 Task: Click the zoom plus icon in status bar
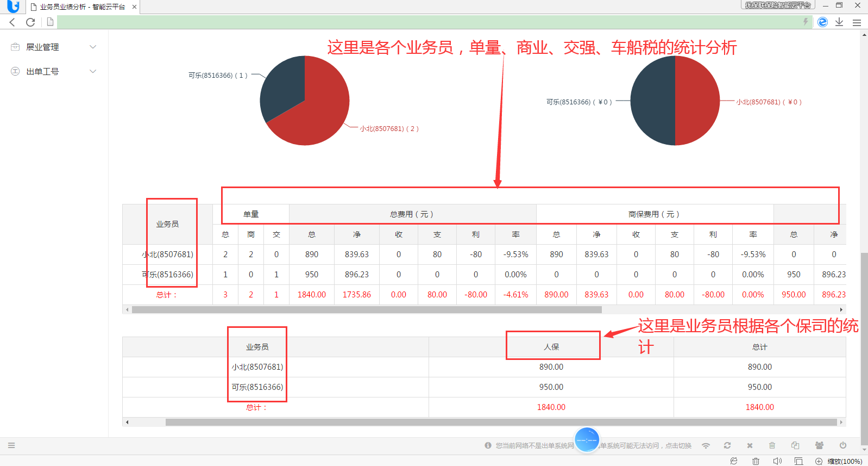click(819, 461)
